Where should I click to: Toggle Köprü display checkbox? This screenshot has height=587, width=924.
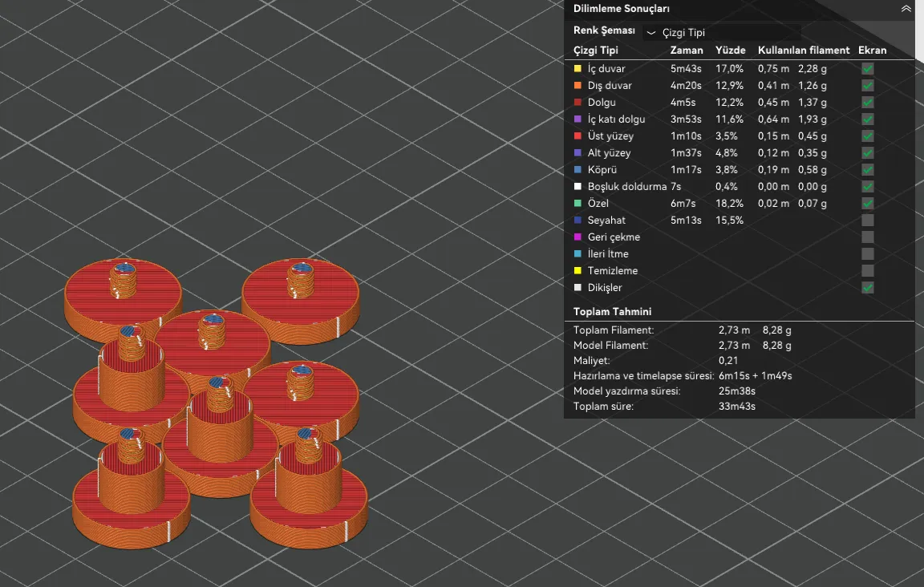click(867, 170)
